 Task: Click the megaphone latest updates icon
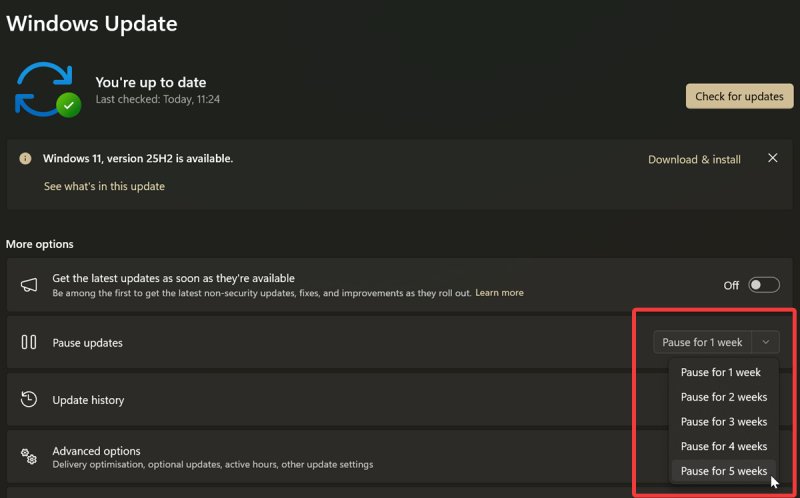coord(28,285)
